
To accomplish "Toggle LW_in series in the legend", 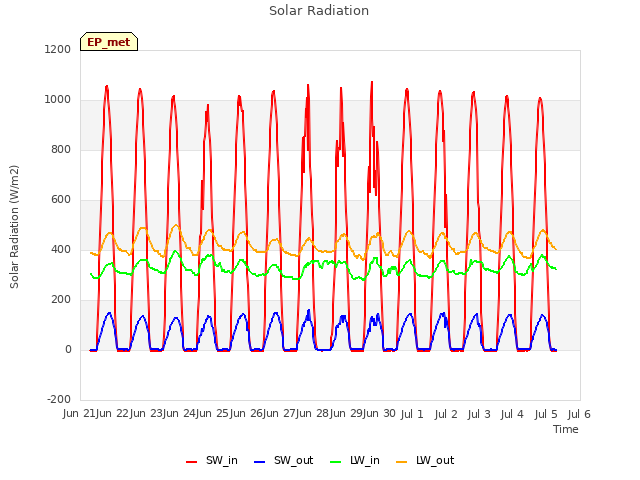I will pos(355,461).
